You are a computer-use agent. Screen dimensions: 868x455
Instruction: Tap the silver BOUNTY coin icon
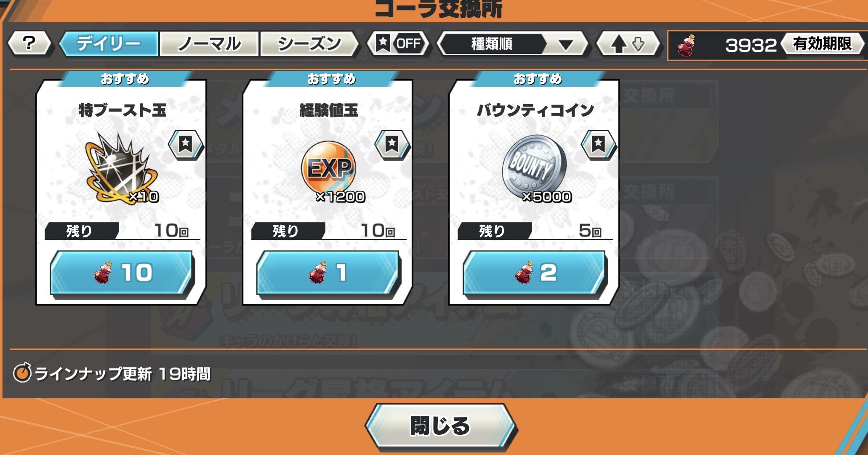coord(535,167)
